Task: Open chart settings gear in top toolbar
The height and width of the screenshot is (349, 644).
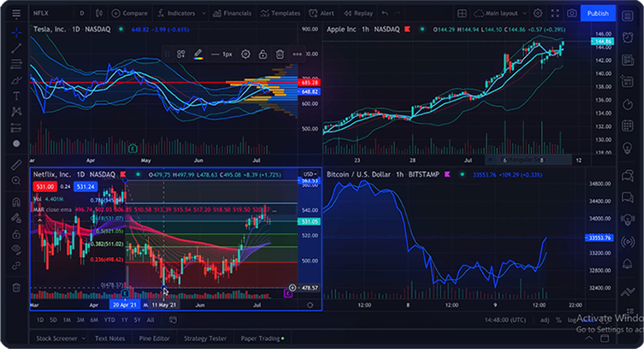Action: [538, 13]
